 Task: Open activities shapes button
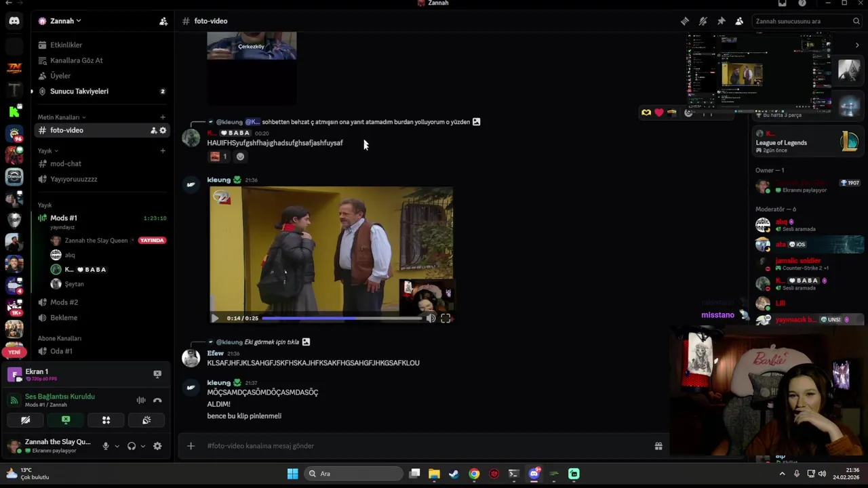pyautogui.click(x=106, y=420)
